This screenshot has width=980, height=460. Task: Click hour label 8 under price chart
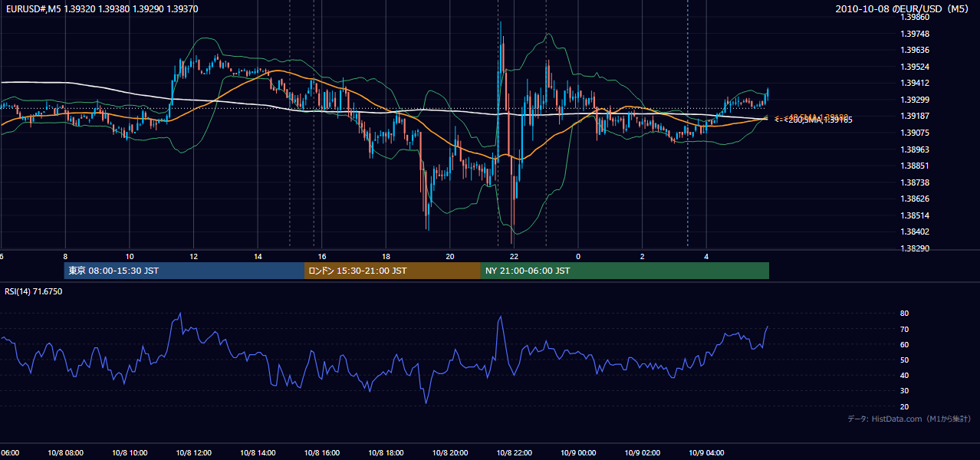point(65,256)
